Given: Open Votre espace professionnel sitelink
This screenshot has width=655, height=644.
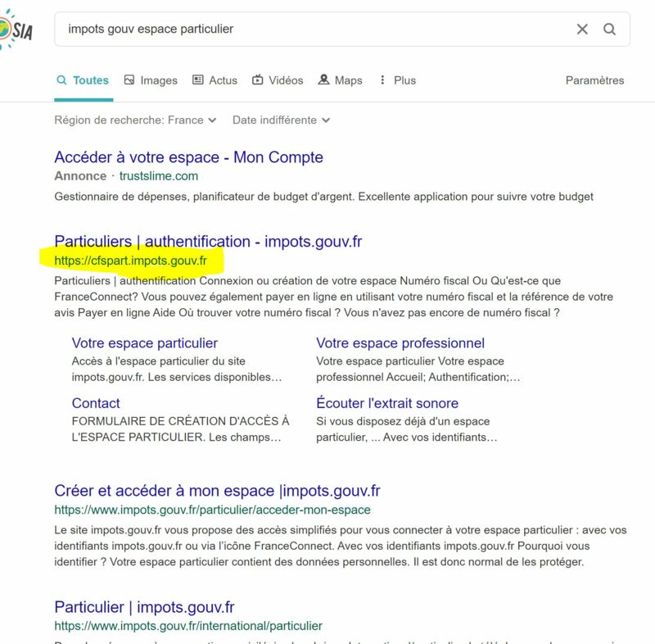Looking at the screenshot, I should coord(400,343).
